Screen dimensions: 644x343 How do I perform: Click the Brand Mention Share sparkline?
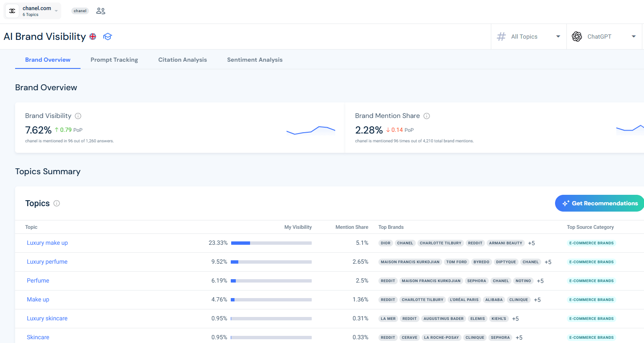(630, 128)
